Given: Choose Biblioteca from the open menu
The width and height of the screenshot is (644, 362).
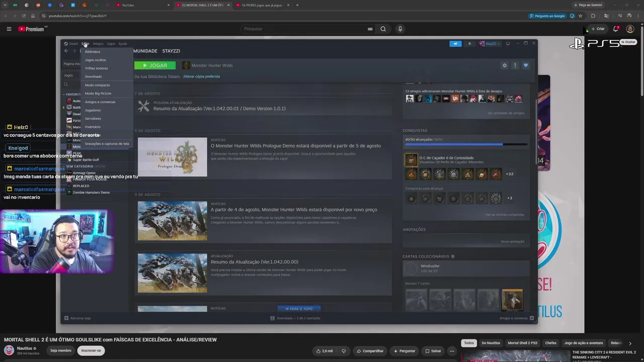Looking at the screenshot, I should click(107, 51).
